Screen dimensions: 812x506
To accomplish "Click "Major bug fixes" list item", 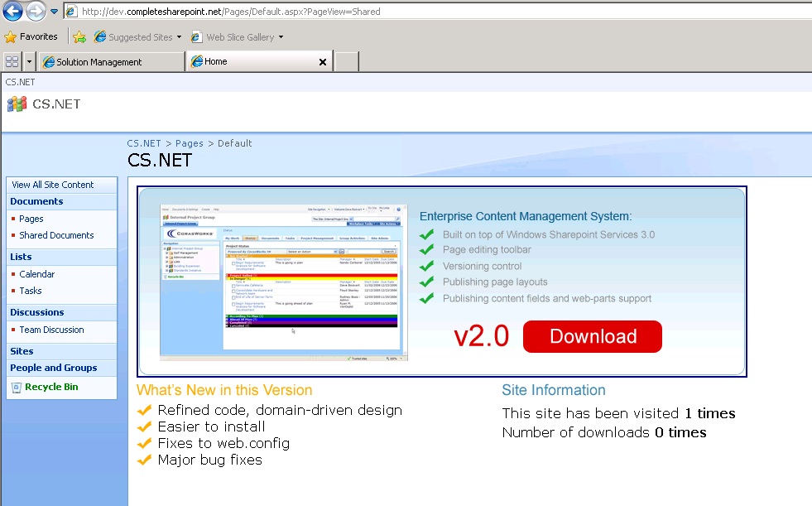I will 209,460.
